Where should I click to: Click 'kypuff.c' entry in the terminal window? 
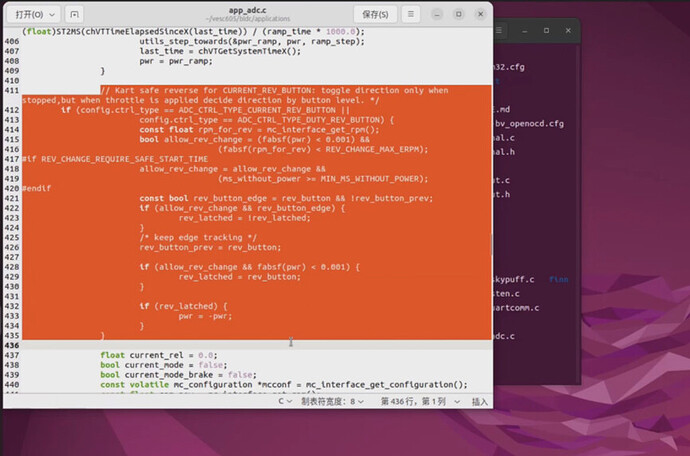tap(514, 279)
